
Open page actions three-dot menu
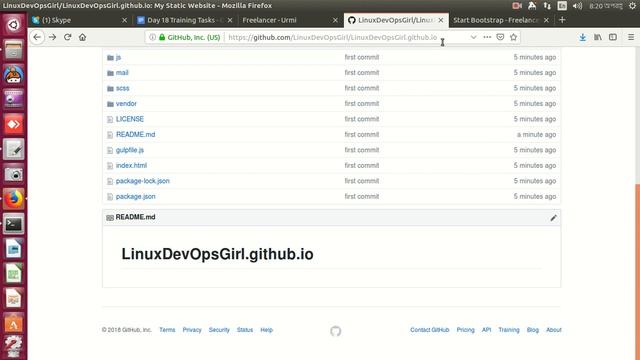tap(487, 37)
